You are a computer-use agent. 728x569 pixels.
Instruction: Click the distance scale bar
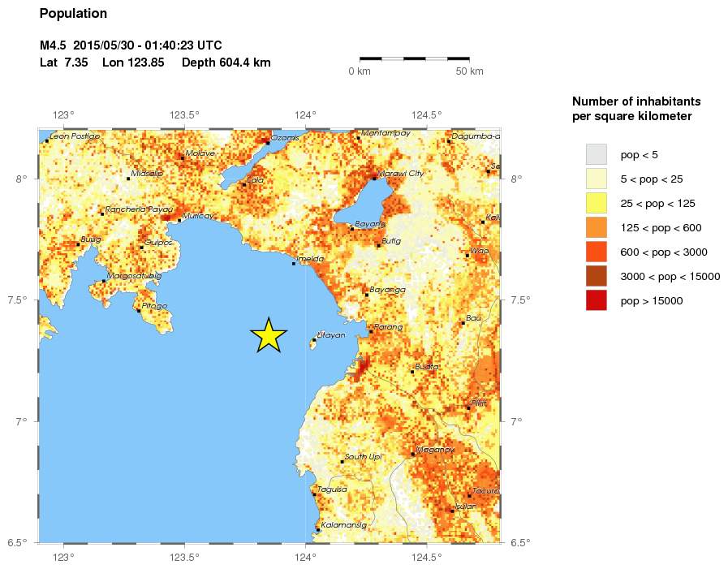click(414, 58)
